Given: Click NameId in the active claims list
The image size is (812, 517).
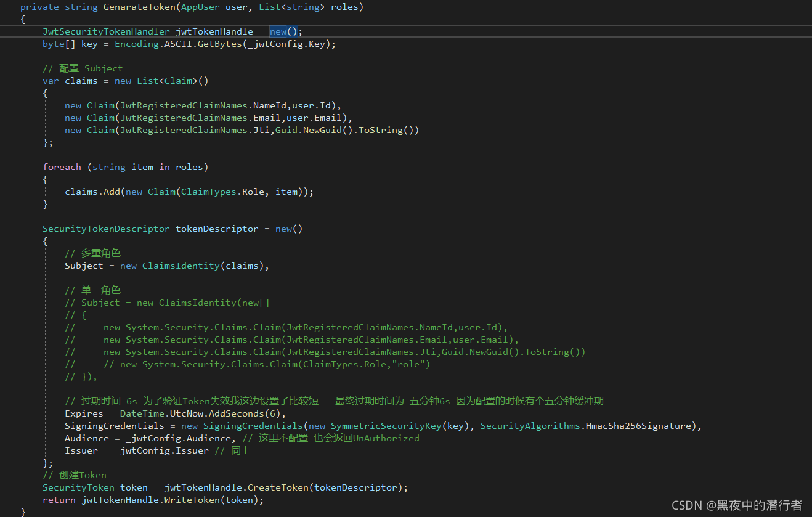Looking at the screenshot, I should click(270, 105).
